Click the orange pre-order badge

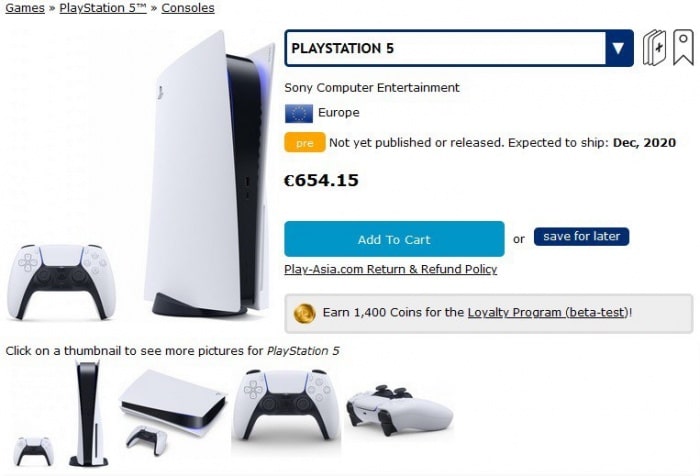coord(304,143)
